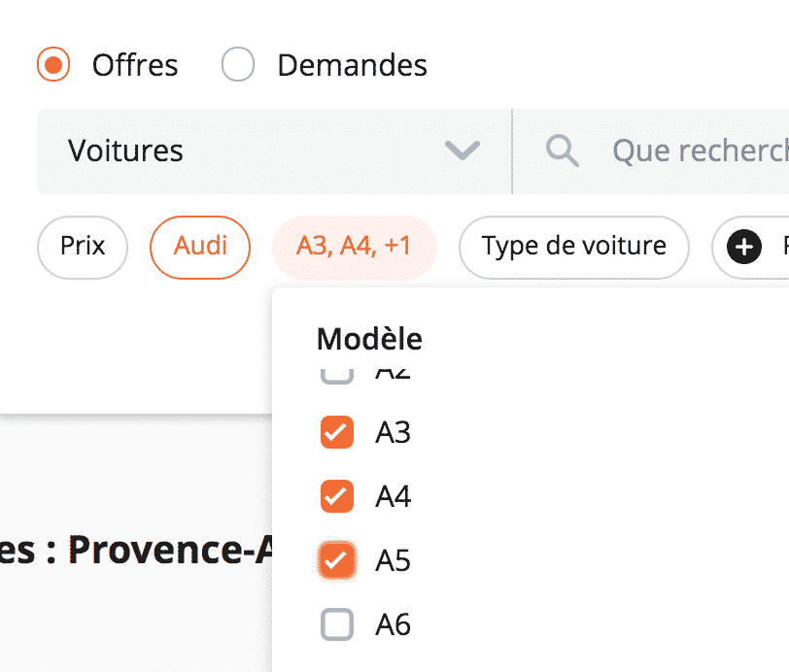Click the orange Offres radio indicator
This screenshot has width=789, height=672.
click(53, 64)
